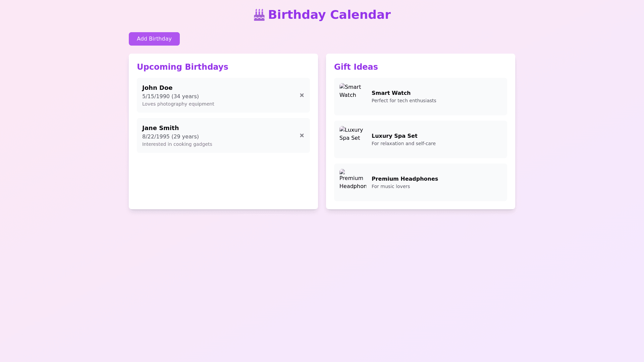Click the Gift Ideas section heading
The height and width of the screenshot is (362, 644).
tap(356, 67)
